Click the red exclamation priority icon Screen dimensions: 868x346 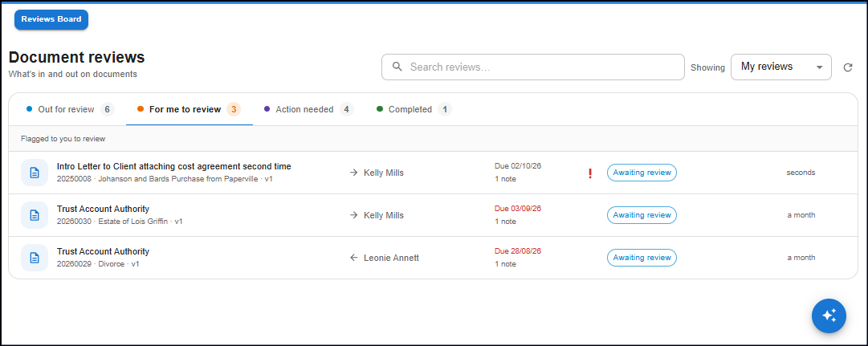[x=590, y=173]
